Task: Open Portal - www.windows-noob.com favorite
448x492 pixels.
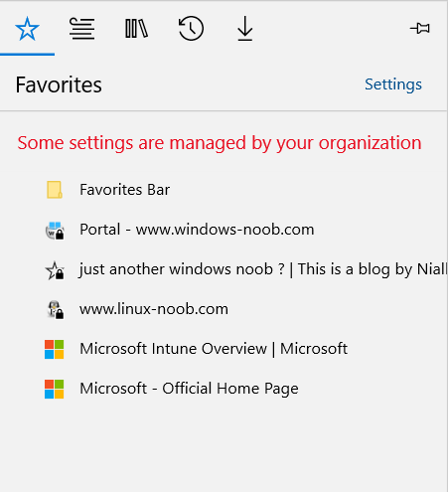Action: pyautogui.click(x=224, y=230)
